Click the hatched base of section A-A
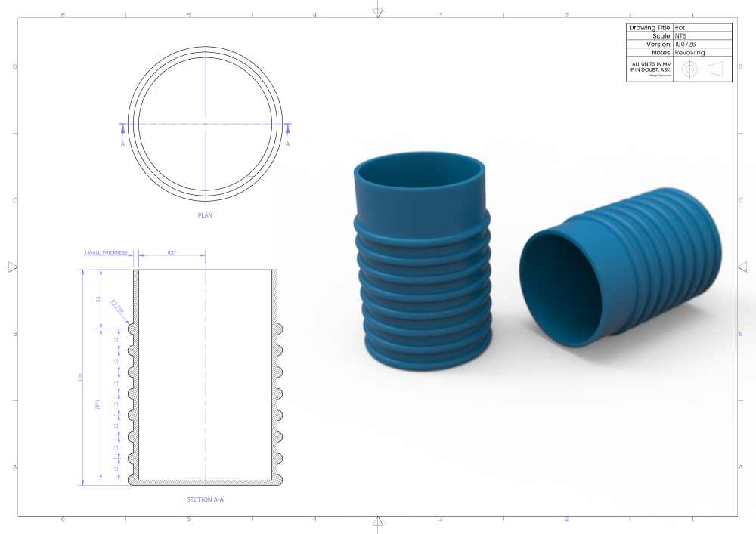This screenshot has width=756, height=534. [x=205, y=482]
